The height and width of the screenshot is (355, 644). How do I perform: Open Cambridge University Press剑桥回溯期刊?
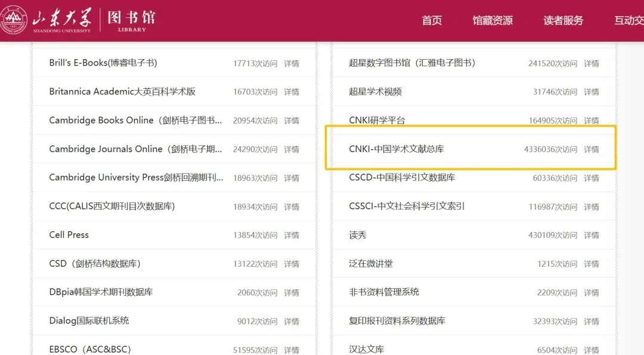click(136, 177)
